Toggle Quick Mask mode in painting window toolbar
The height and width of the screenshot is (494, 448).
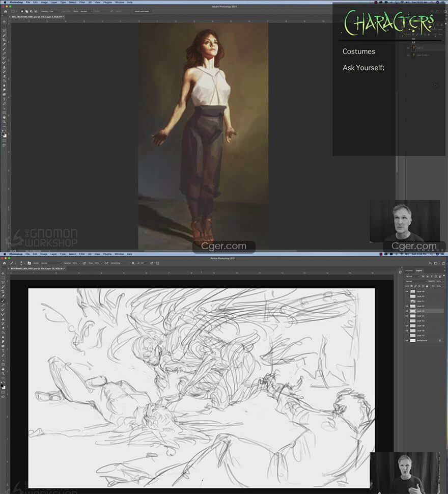(x=4, y=141)
